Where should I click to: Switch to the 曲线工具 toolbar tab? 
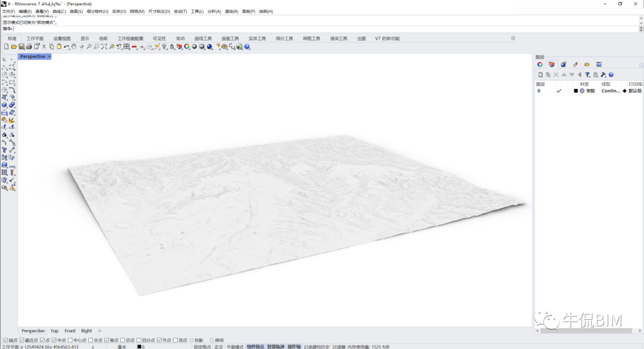point(203,39)
